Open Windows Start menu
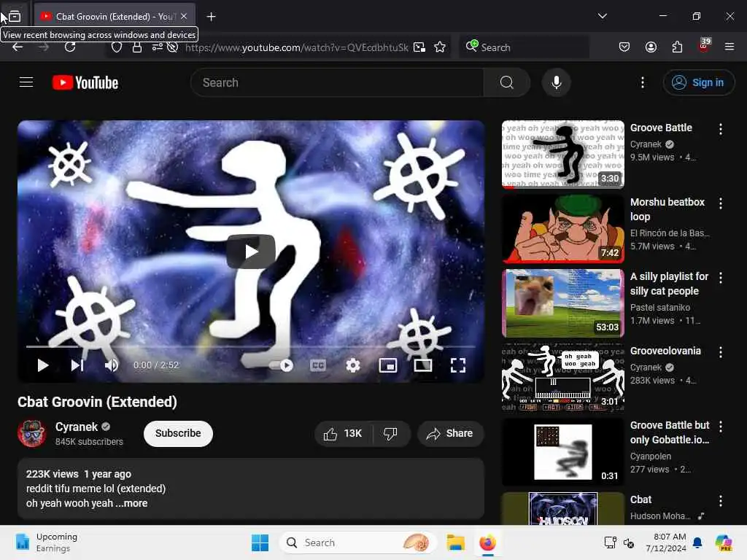This screenshot has height=560, width=747. [260, 542]
